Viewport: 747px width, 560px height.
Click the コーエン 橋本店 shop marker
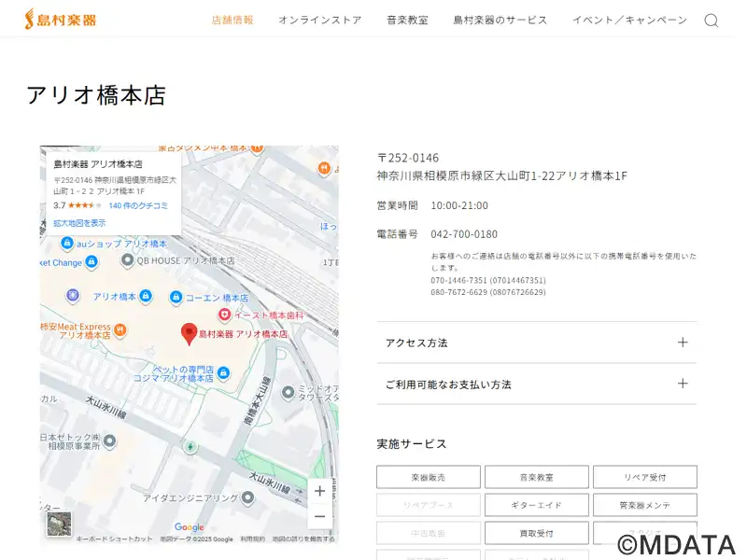(x=175, y=298)
